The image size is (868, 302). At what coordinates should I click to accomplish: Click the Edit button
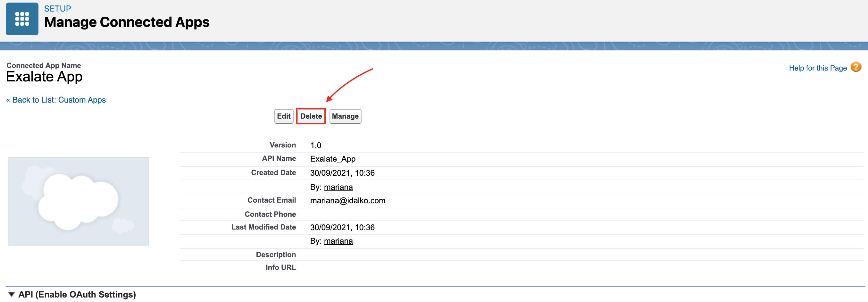pos(284,116)
